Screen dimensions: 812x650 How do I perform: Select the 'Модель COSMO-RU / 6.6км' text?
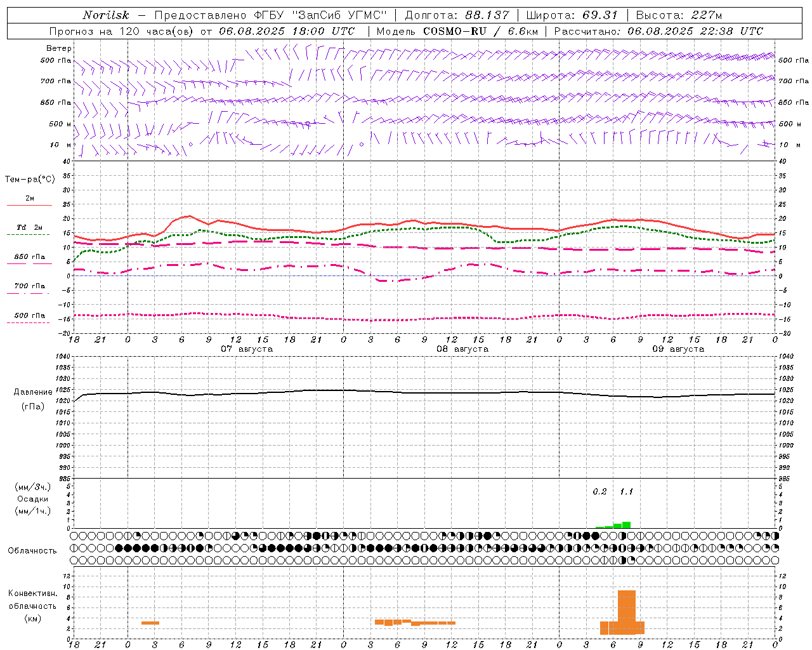pos(457,31)
